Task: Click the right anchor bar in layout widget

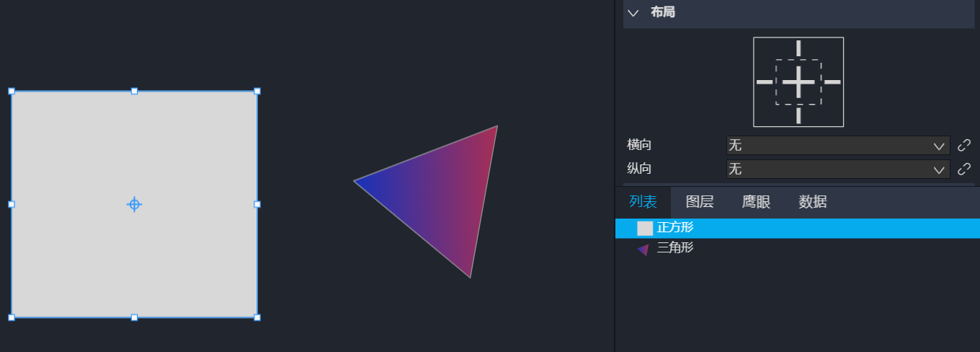Action: point(832,82)
